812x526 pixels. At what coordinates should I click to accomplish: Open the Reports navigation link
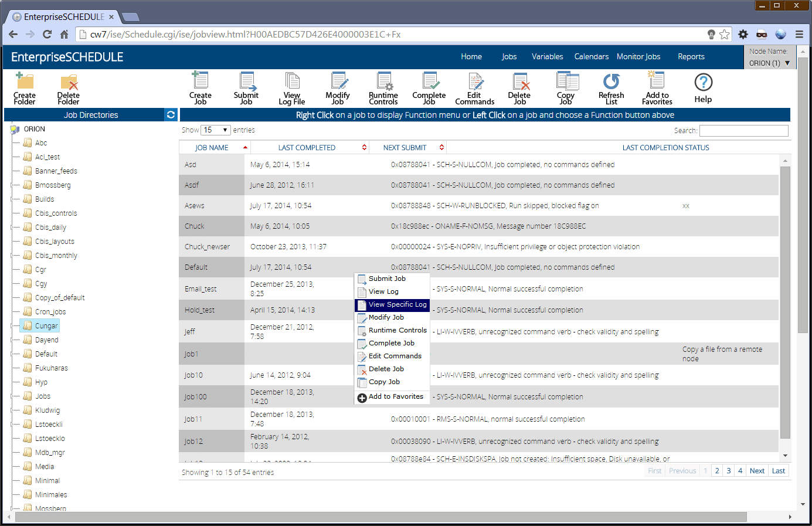tap(691, 57)
